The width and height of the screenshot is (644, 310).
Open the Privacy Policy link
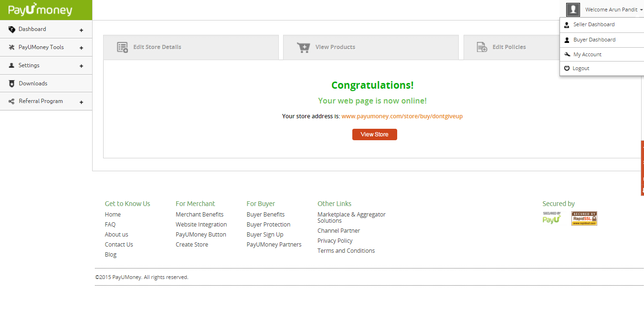[335, 241]
